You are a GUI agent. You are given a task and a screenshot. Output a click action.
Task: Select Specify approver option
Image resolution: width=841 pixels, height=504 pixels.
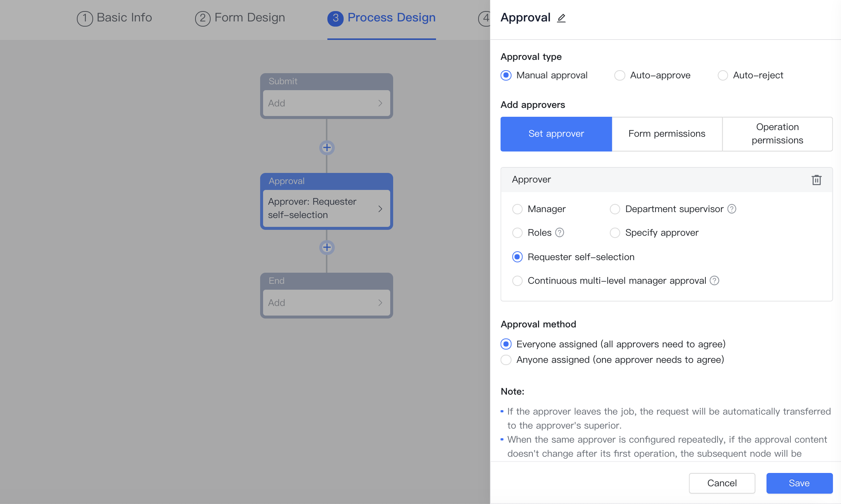tap(614, 233)
